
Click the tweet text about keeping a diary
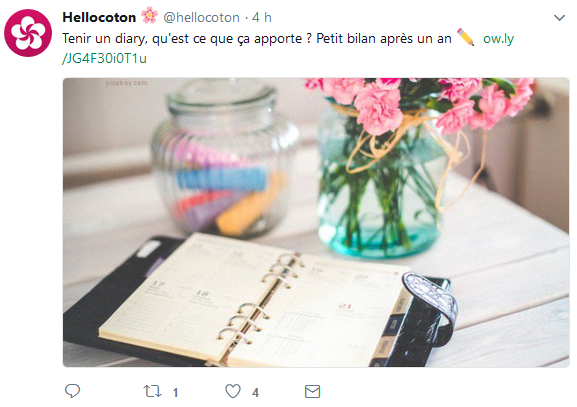point(257,38)
